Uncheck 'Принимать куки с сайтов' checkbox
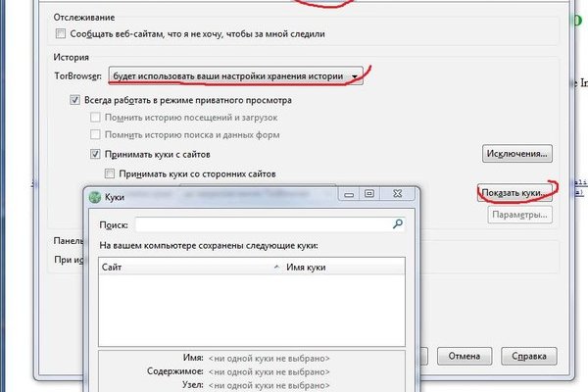Screen dimensions: 588x392 click(96, 154)
